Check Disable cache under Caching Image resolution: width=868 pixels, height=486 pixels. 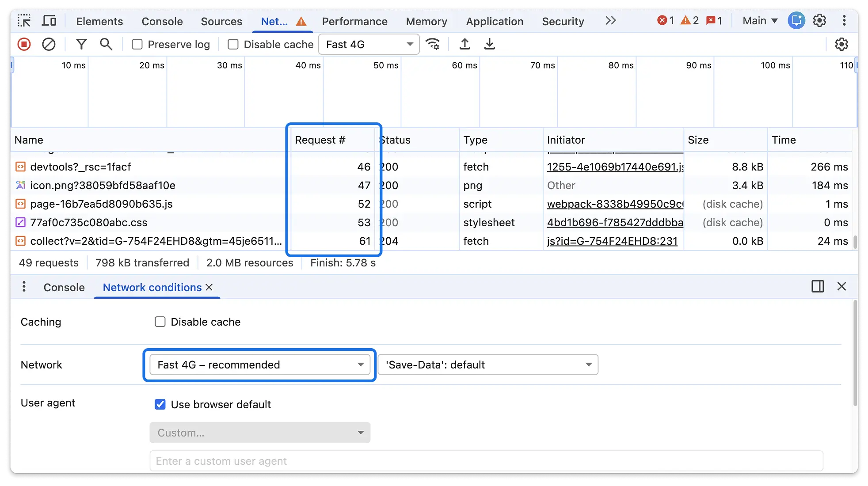[x=160, y=322]
